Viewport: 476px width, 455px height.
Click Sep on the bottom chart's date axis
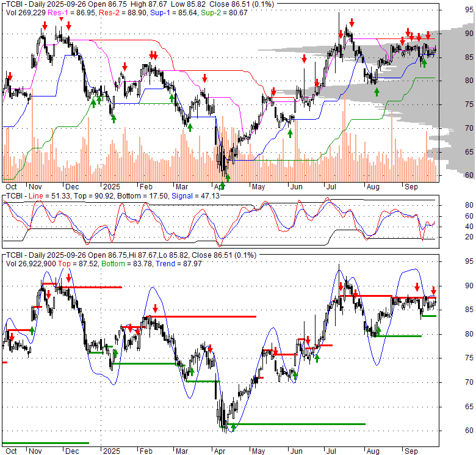coord(411,451)
